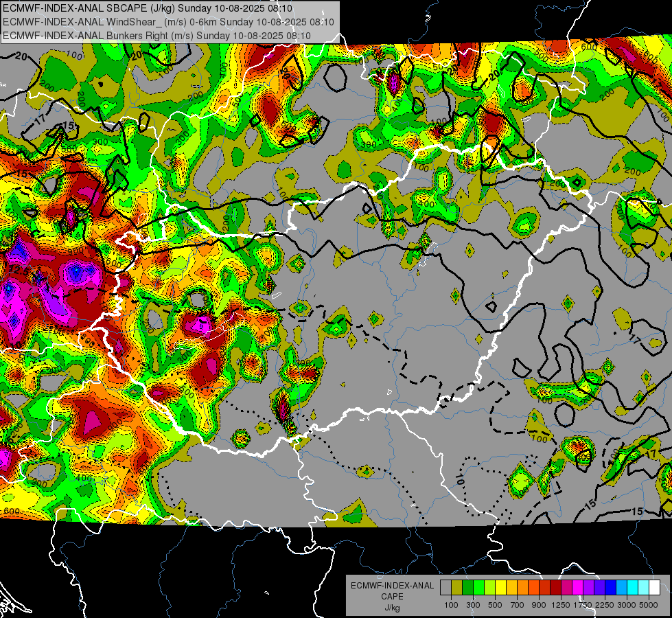Pick the yellow-green legend swatch
The height and width of the screenshot is (618, 672).
point(489,588)
